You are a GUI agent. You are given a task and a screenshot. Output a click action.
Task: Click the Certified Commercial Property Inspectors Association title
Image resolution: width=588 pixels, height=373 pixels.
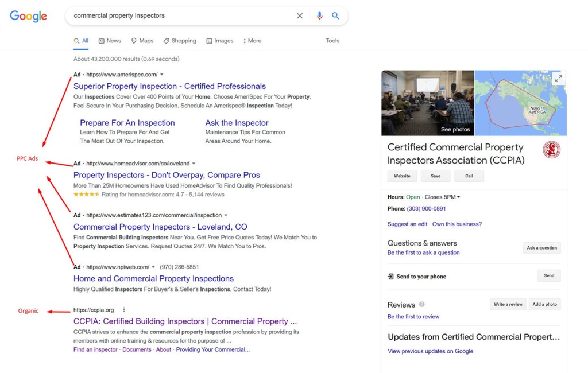[456, 154]
